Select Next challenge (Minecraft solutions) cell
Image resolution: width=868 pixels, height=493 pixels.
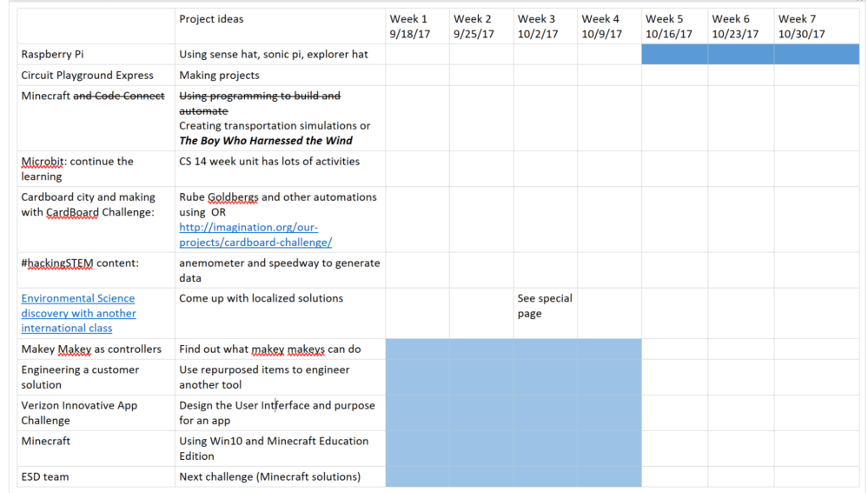coord(269,476)
